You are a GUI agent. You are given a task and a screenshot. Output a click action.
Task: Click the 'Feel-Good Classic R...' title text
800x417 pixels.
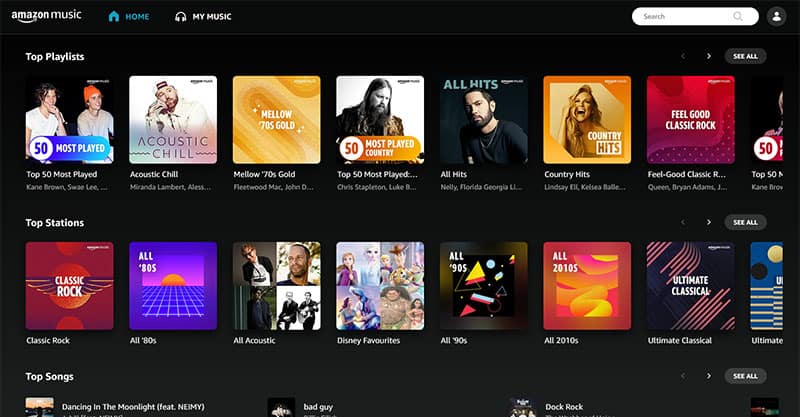pyautogui.click(x=687, y=174)
